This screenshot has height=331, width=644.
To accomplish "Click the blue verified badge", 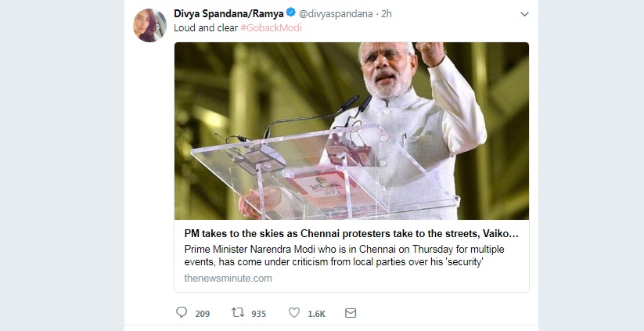I will click(291, 13).
